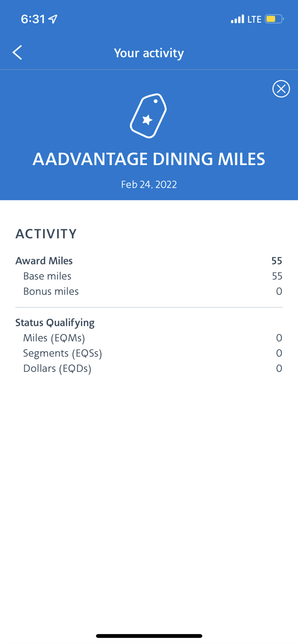Tap the home indicator bar
The height and width of the screenshot is (644, 298).
(x=149, y=636)
